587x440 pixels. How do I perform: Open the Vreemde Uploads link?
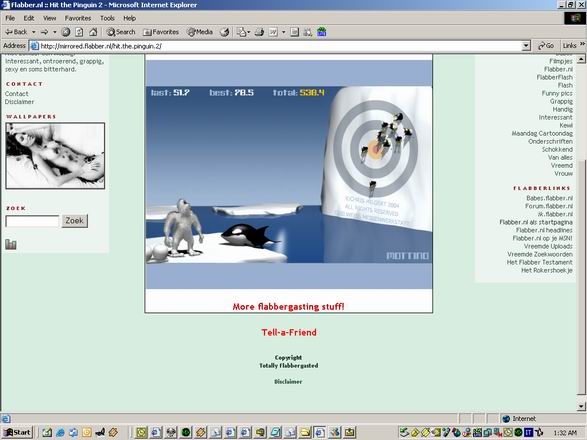tap(548, 246)
